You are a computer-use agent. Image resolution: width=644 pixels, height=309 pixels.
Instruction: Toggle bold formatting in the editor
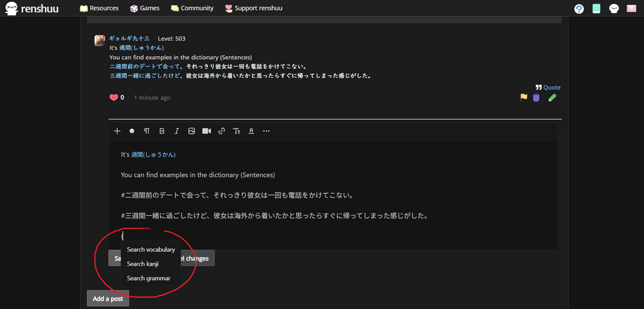(162, 131)
